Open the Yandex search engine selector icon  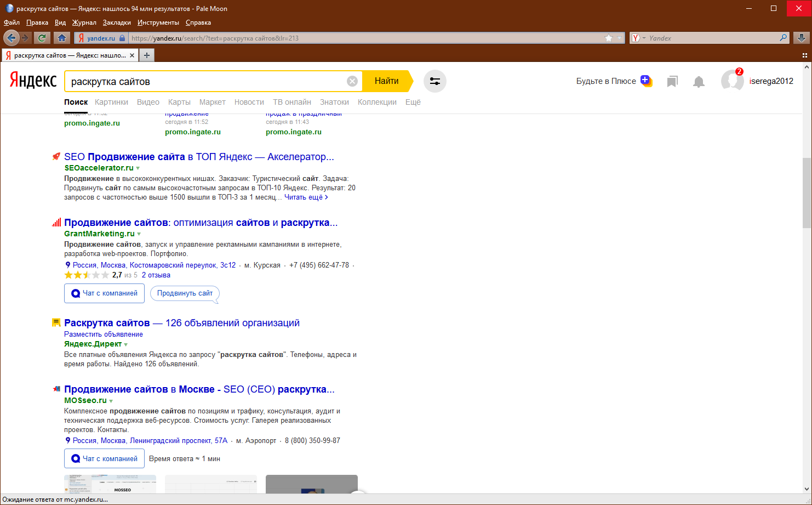pyautogui.click(x=636, y=38)
